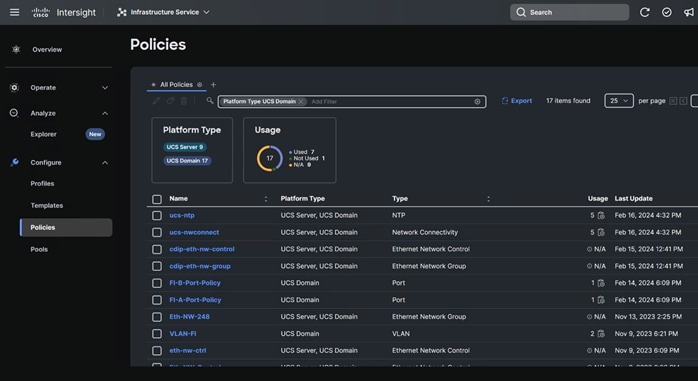Open usage details icon for FI-A-Port-Policy
Screen dimensions: 698x381
pos(601,300)
